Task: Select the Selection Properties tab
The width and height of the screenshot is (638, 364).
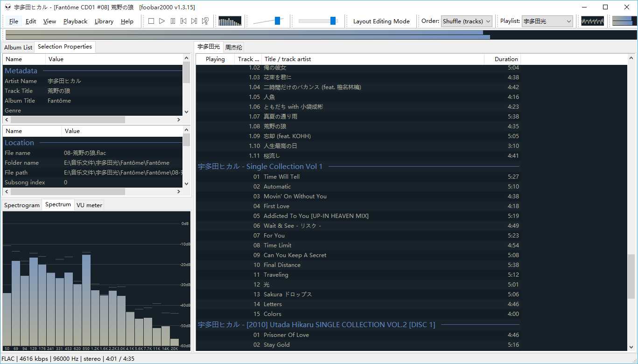Action: click(x=65, y=47)
